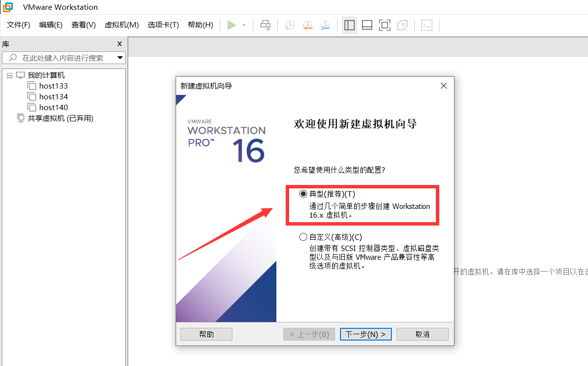The height and width of the screenshot is (366, 588).
Task: Toggle the Show Library sidebar icon
Action: click(x=349, y=25)
